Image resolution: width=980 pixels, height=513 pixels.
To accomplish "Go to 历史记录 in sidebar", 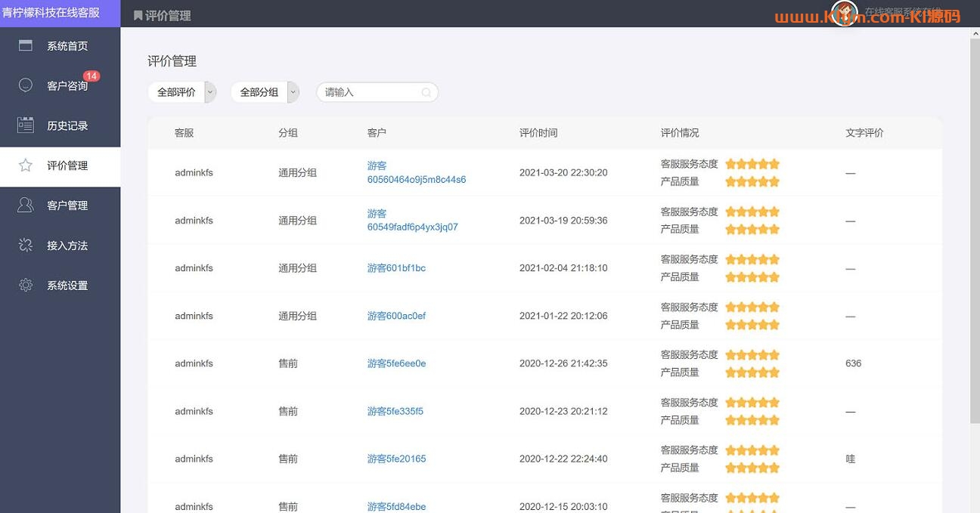I will click(x=60, y=126).
